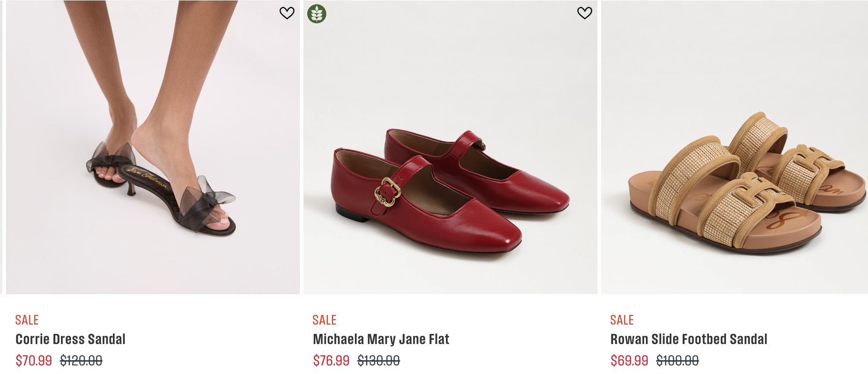Viewport: 868px width, 374px height.
Task: Favorite the Corrie Dress Sandal with its heart icon
Action: [287, 13]
